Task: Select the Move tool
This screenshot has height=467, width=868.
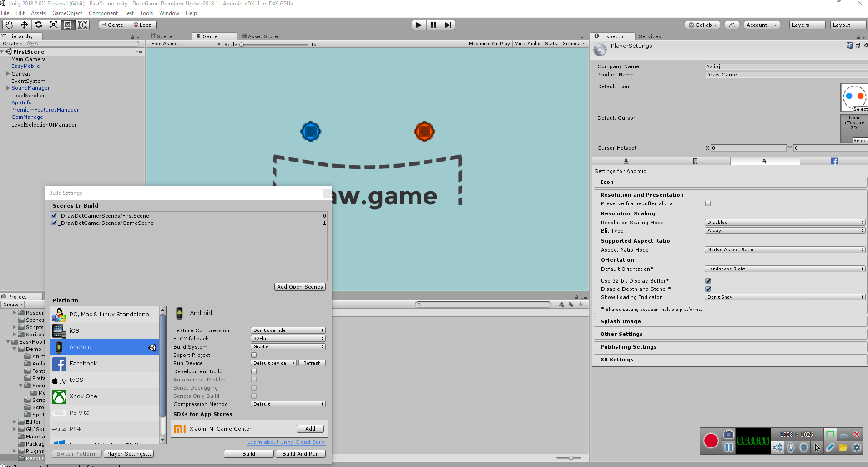Action: [24, 25]
